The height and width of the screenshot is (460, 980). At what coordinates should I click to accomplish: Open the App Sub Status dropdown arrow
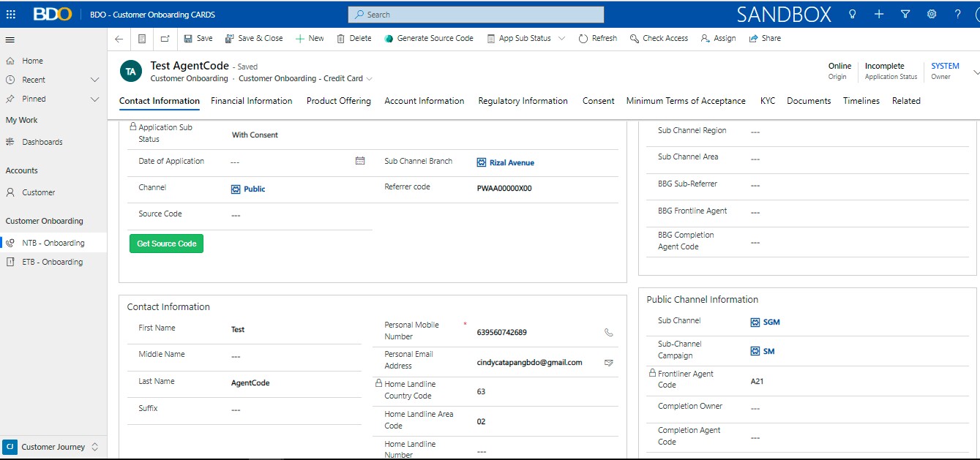(x=561, y=39)
